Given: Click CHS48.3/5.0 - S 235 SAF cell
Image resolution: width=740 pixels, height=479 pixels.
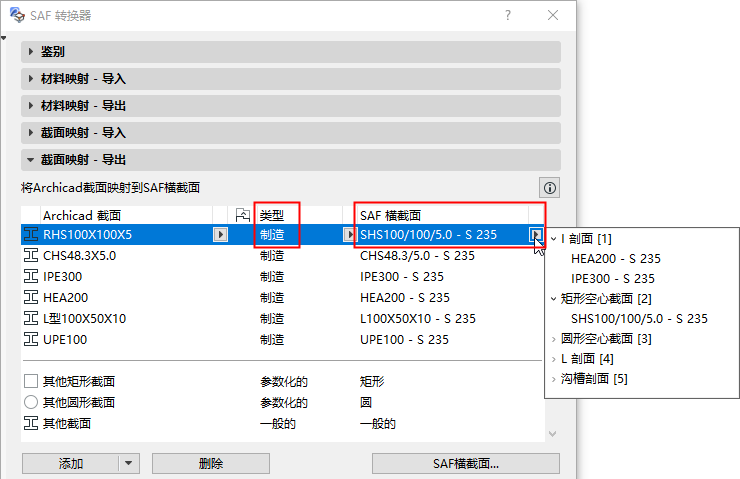Looking at the screenshot, I should [x=417, y=256].
